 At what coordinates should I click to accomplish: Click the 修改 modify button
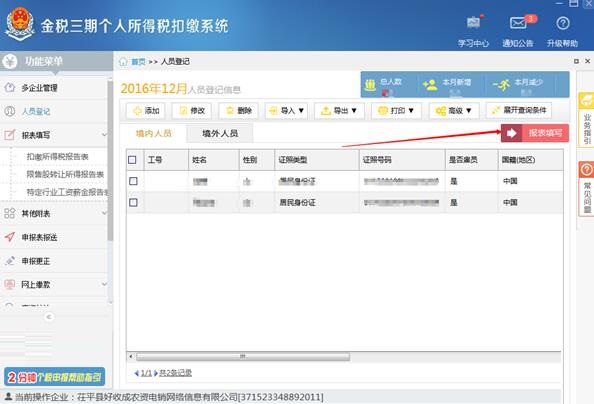[192, 111]
